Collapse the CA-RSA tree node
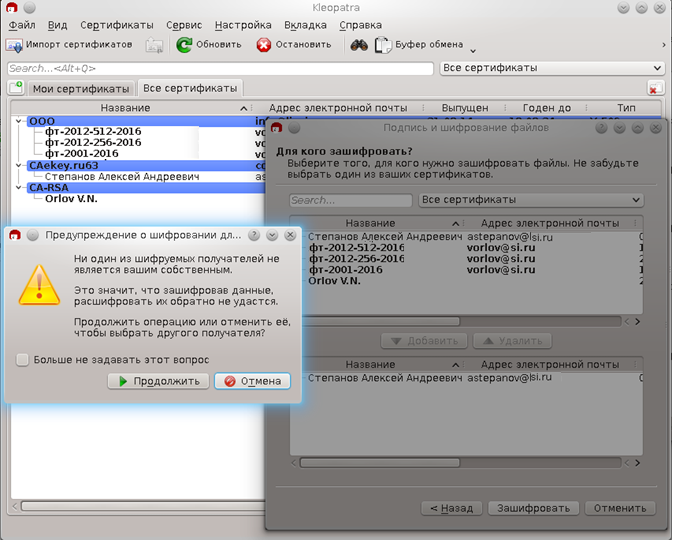The image size is (673, 541). (x=18, y=188)
